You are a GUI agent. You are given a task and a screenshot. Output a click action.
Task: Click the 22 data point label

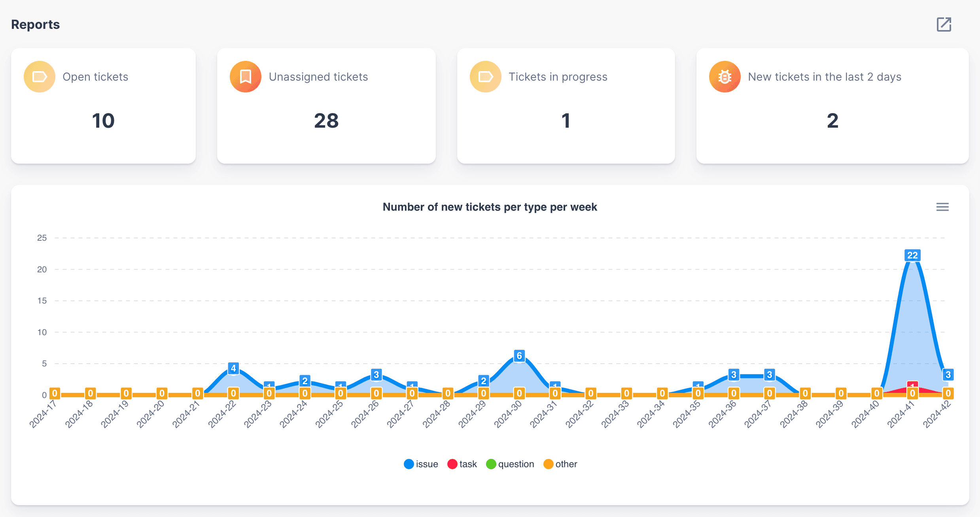click(912, 255)
